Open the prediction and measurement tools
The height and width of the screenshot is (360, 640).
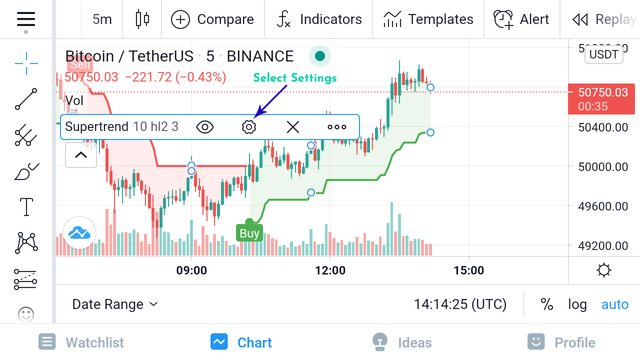pyautogui.click(x=25, y=280)
